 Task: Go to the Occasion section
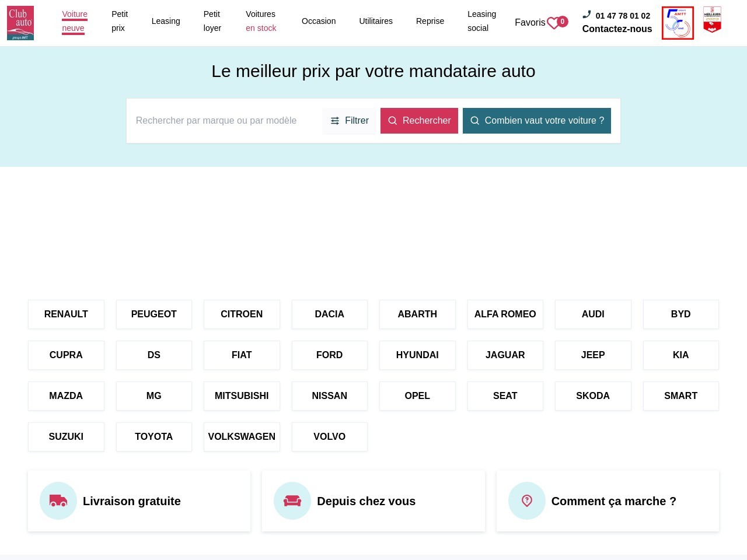(x=319, y=21)
